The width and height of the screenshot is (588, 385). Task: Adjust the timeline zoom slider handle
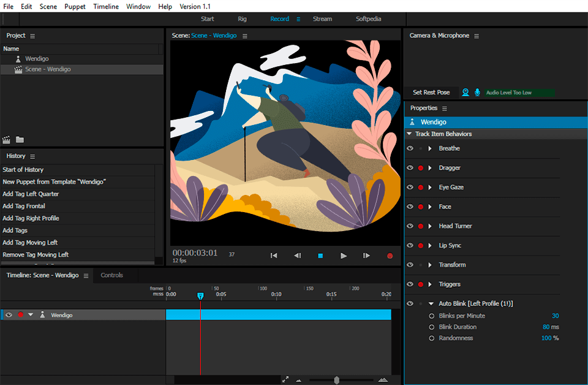(x=337, y=379)
